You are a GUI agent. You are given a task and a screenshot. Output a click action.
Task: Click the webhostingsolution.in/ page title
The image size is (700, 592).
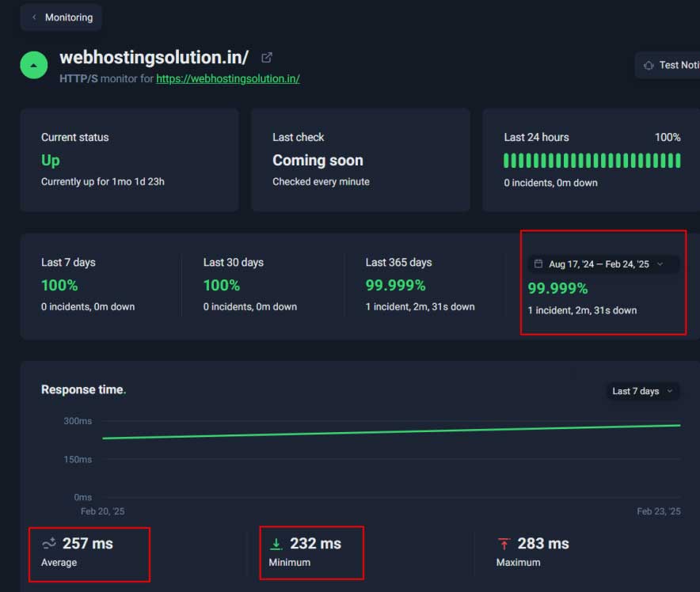tap(154, 58)
